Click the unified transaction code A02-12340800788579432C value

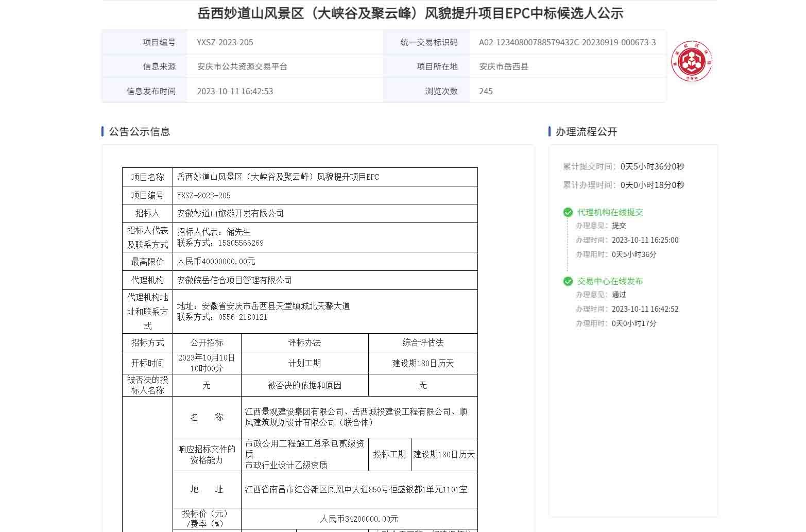pyautogui.click(x=567, y=42)
